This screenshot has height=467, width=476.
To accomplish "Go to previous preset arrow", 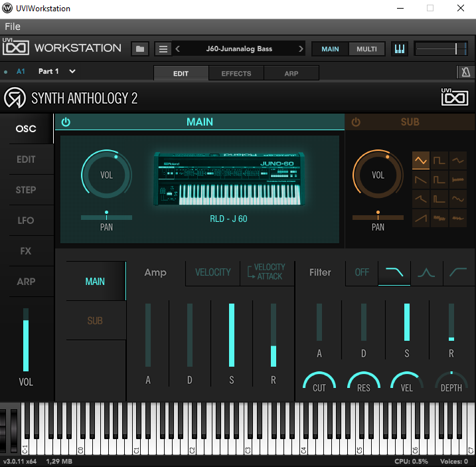I will [x=178, y=49].
